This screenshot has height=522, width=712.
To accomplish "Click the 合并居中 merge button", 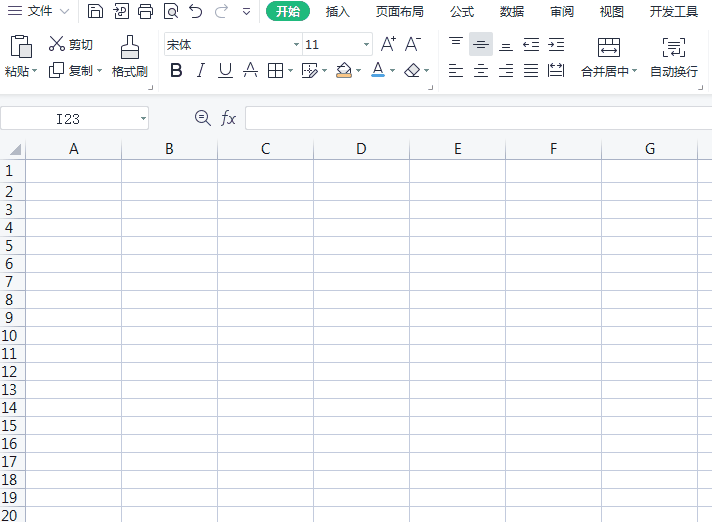I will (608, 57).
